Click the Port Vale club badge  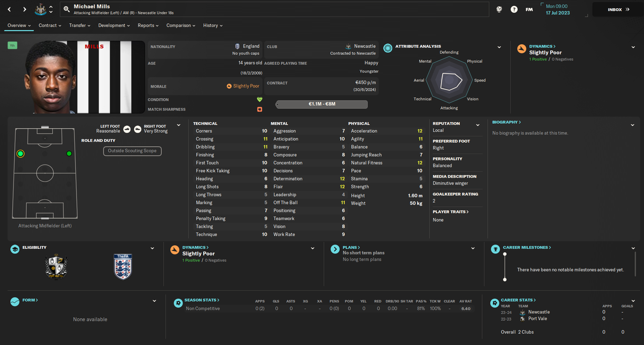pos(56,267)
